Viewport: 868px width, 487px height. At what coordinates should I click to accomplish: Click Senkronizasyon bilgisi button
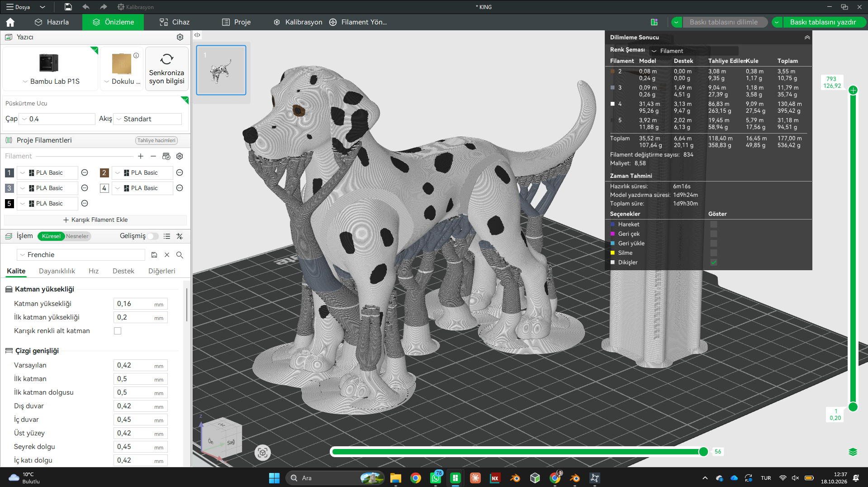(x=167, y=68)
